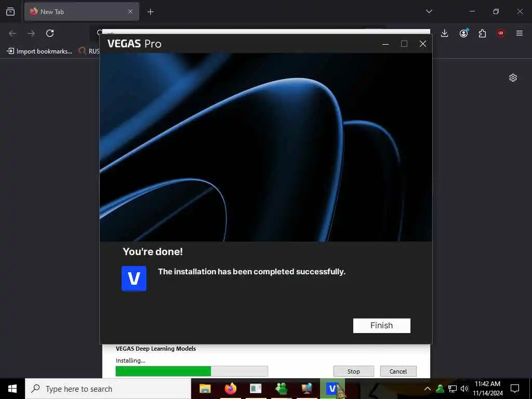Stop the Deep Learning Models installation
This screenshot has height=399, width=532.
click(353, 371)
